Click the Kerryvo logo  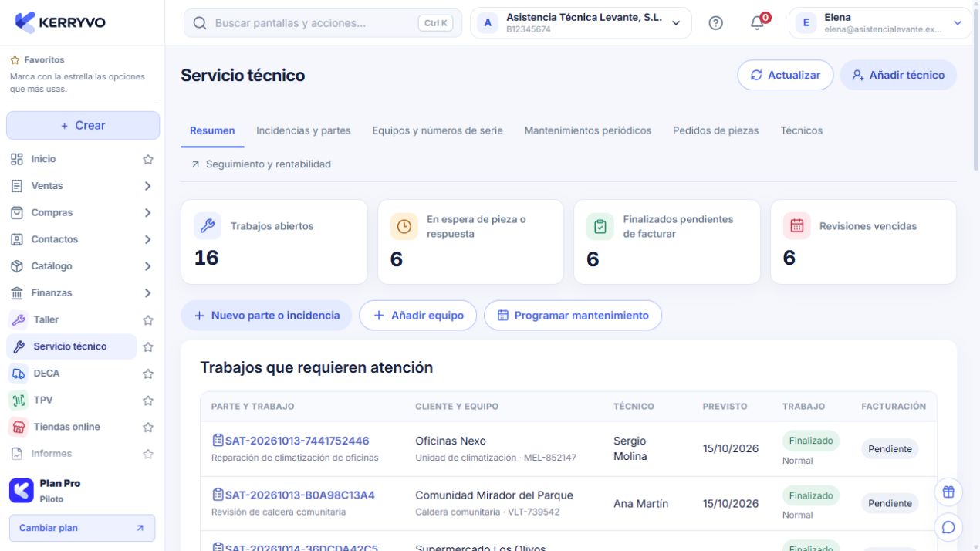[x=60, y=22]
